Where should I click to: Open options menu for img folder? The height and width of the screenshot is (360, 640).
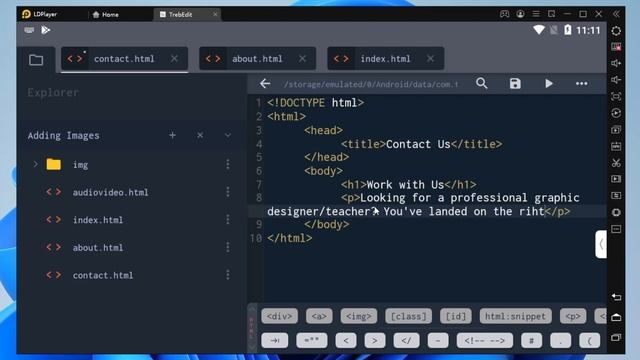[228, 164]
